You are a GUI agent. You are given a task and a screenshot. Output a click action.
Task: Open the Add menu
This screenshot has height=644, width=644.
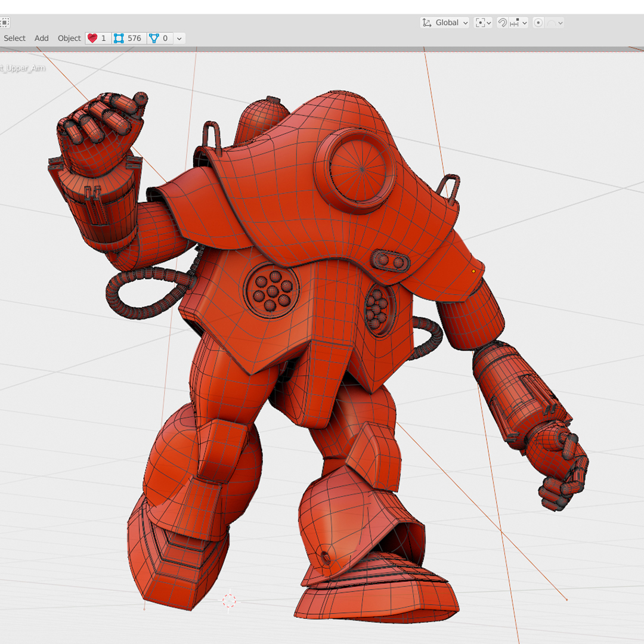pyautogui.click(x=42, y=38)
